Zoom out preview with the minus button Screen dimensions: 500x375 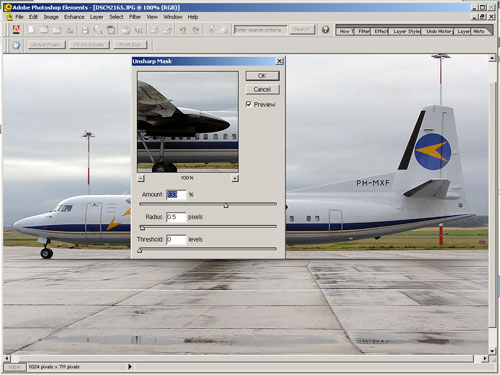tap(141, 178)
